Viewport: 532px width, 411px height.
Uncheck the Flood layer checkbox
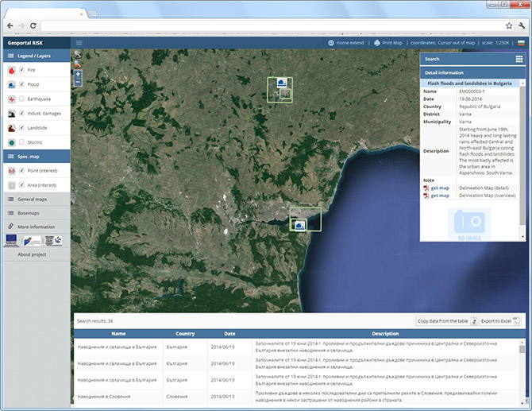pyautogui.click(x=21, y=84)
